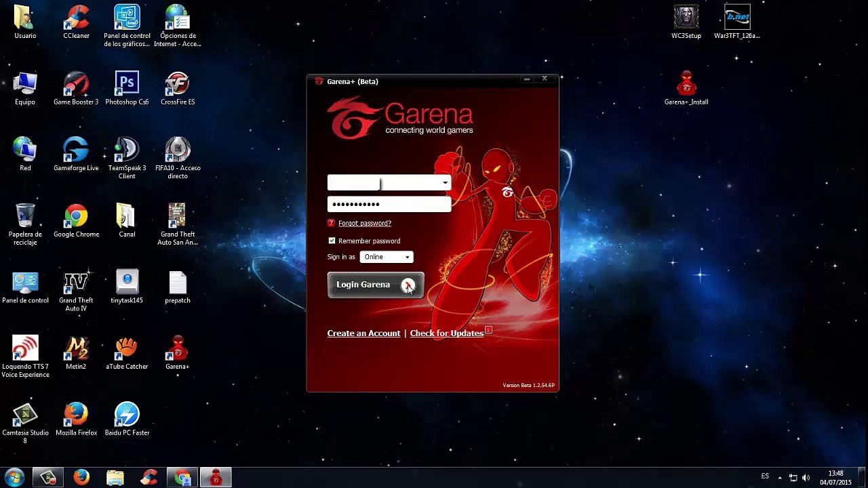Switch to the Camtasia recorder taskbar button
This screenshot has height=488, width=868.
click(x=47, y=478)
